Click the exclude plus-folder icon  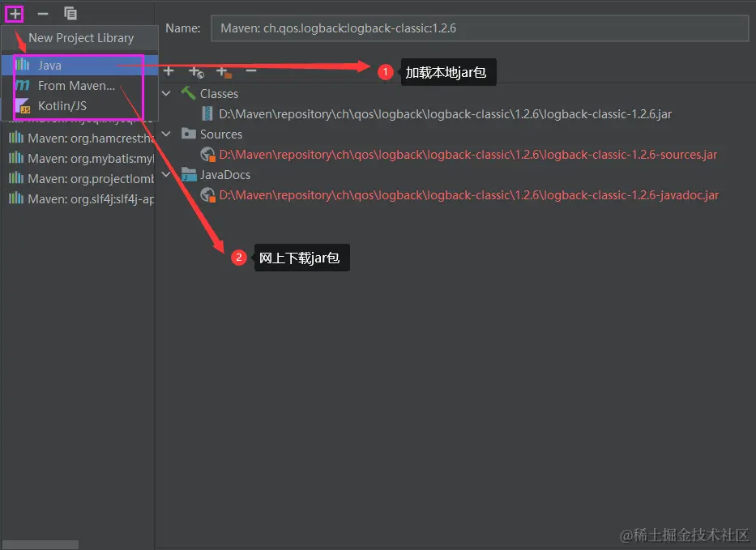(224, 72)
